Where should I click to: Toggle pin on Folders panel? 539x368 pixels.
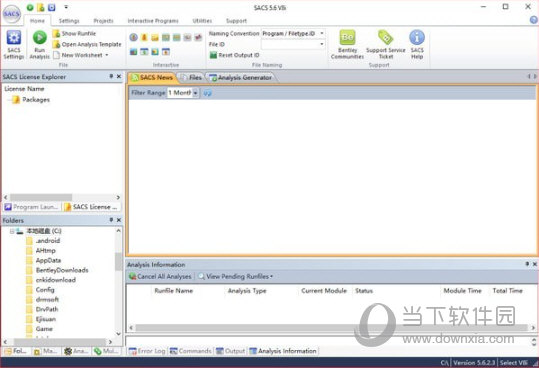pyautogui.click(x=111, y=220)
